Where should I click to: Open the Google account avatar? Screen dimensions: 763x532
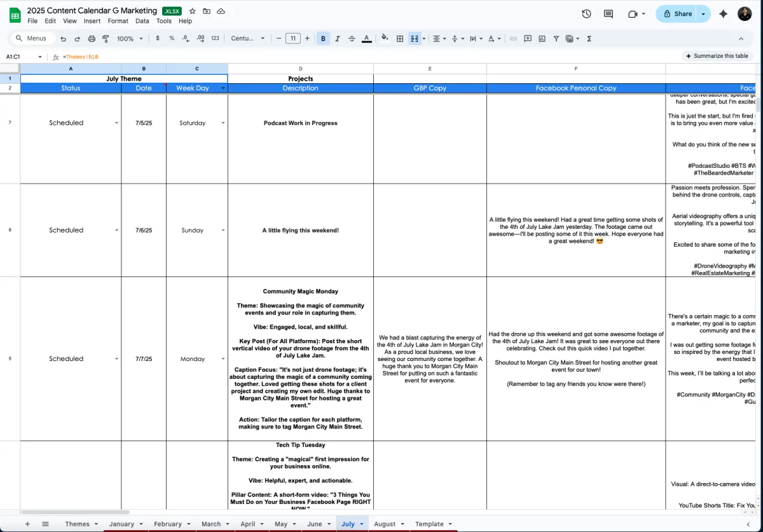click(x=745, y=14)
